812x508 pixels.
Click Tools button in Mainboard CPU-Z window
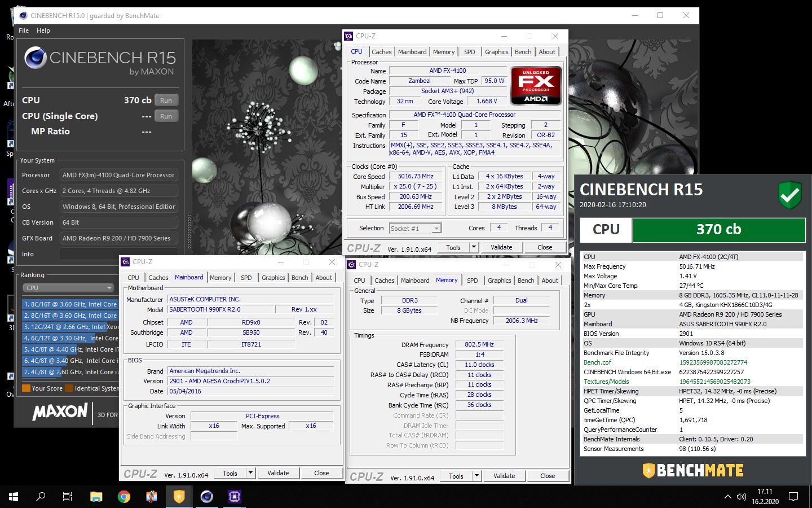pyautogui.click(x=230, y=473)
